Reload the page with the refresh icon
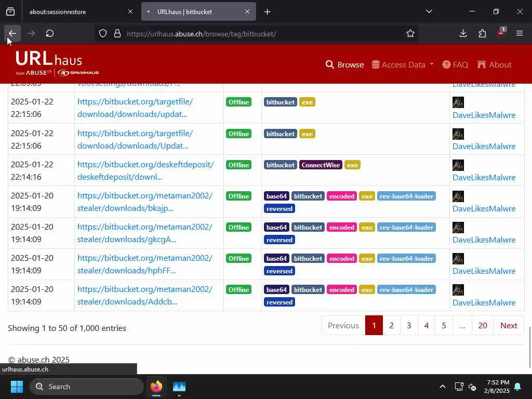Viewport: 532px width, 399px height. 50,33
